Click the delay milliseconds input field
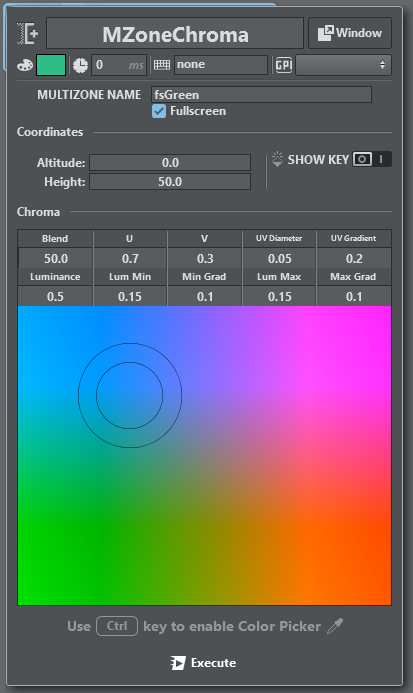Image resolution: width=413 pixels, height=693 pixels. coord(119,65)
